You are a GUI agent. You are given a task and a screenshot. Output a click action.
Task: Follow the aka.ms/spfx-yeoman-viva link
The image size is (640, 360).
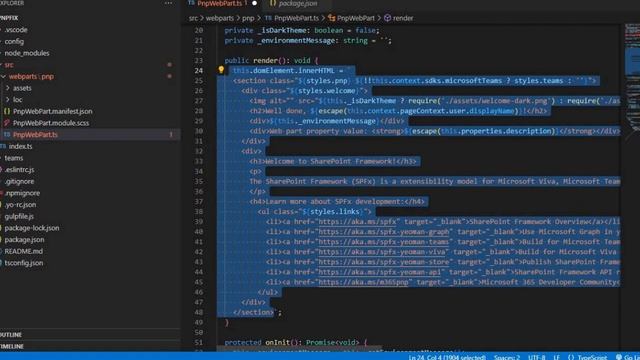pyautogui.click(x=381, y=252)
